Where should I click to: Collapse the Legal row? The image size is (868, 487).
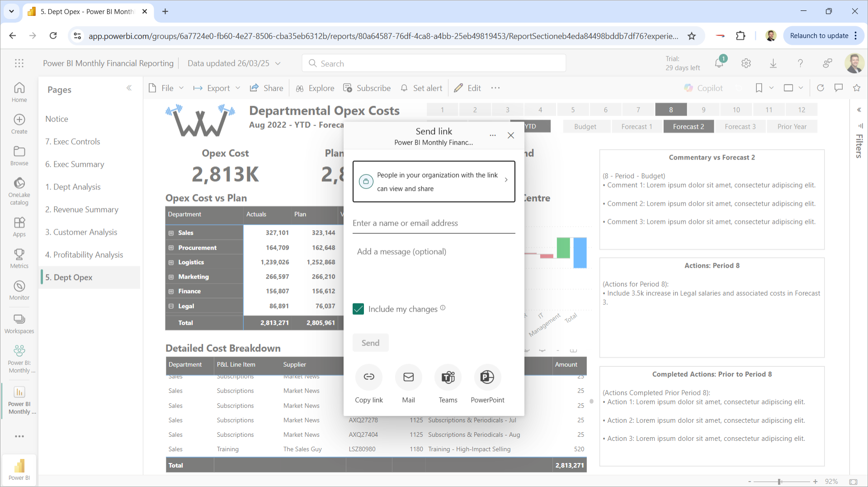tap(171, 306)
